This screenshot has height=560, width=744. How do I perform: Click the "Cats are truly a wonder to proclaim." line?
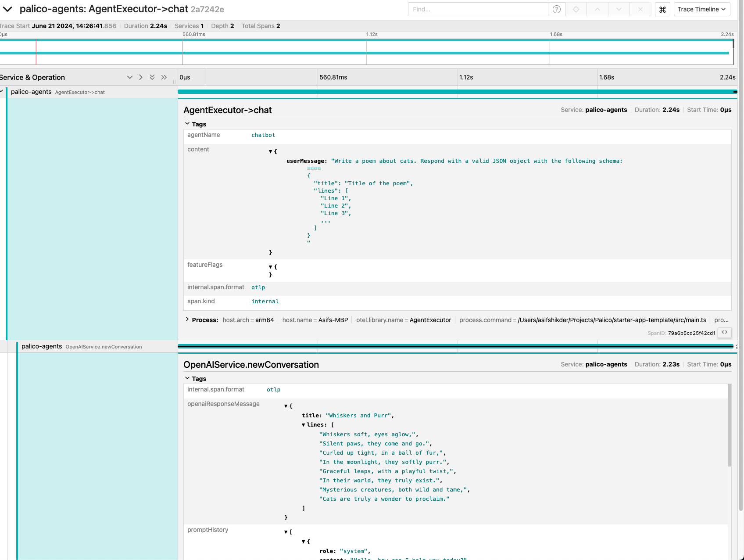[x=384, y=499]
